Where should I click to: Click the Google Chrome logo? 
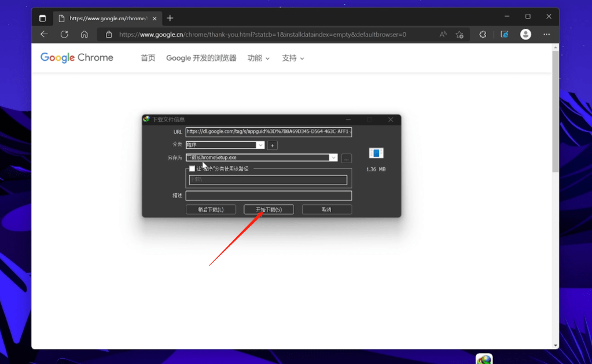coord(76,57)
